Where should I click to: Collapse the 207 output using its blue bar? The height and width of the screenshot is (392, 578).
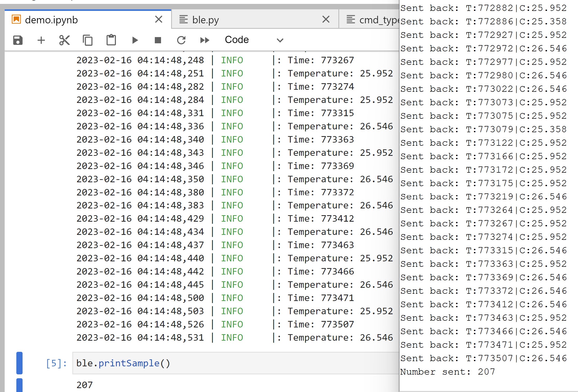pos(19,385)
